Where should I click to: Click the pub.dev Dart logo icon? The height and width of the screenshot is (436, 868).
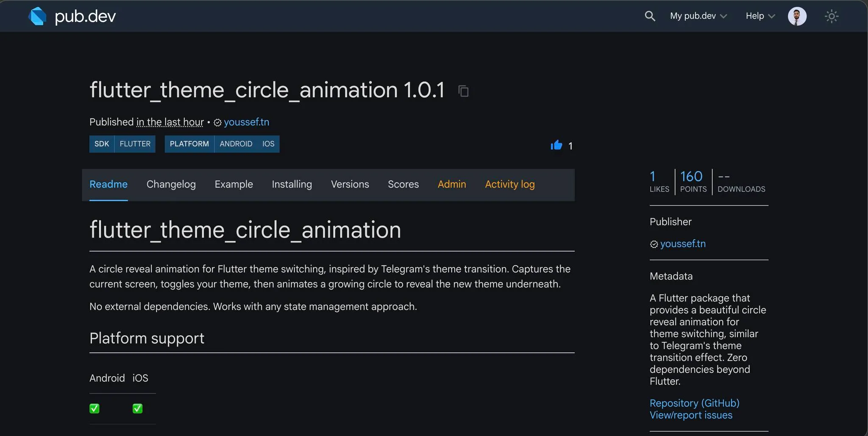point(38,16)
